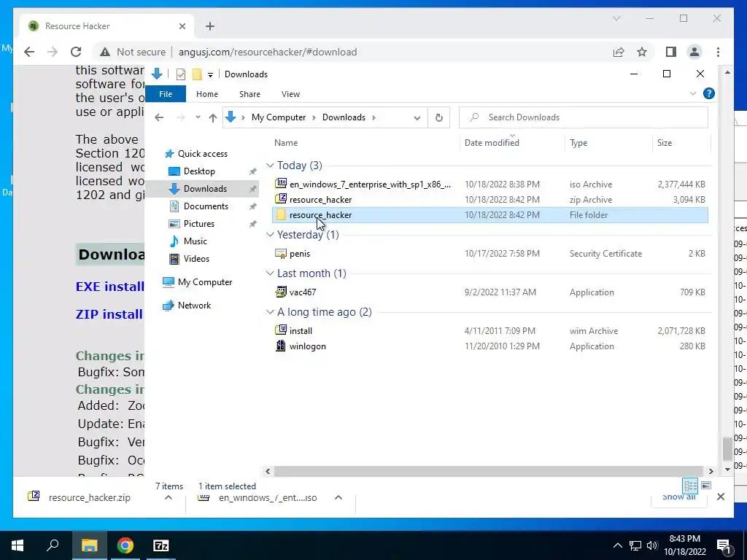Collapse the Last month (1) group
Image resolution: width=747 pixels, height=560 pixels.
(x=270, y=273)
